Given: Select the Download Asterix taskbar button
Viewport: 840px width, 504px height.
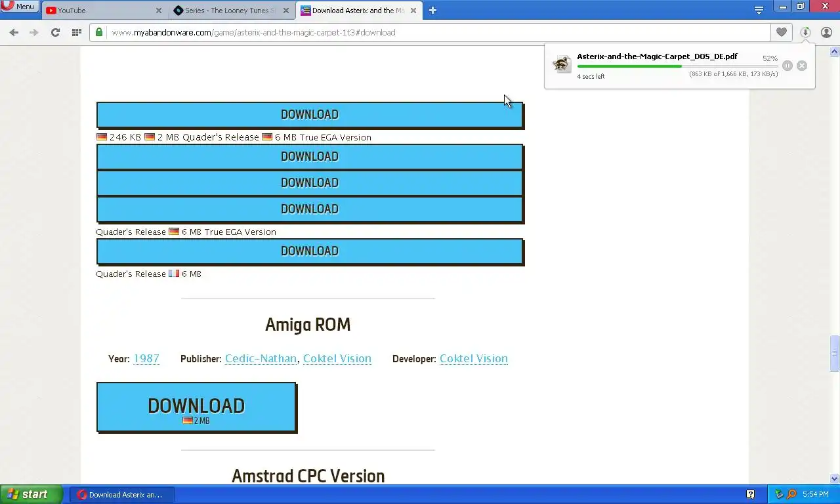Looking at the screenshot, I should click(x=122, y=495).
